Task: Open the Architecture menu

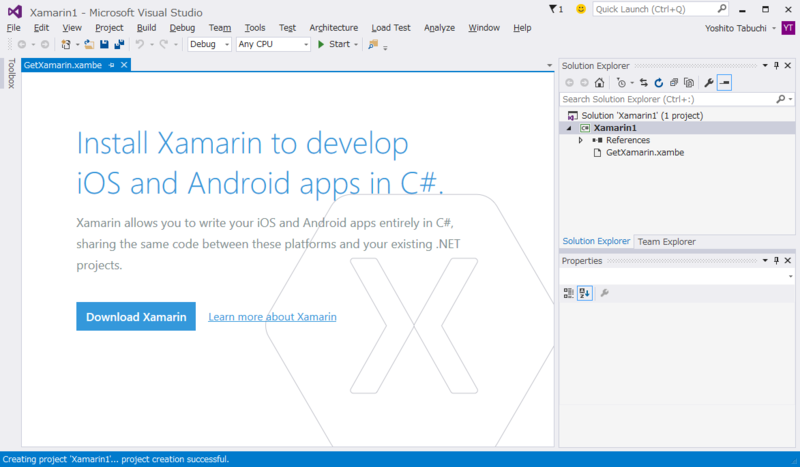Action: tap(334, 28)
